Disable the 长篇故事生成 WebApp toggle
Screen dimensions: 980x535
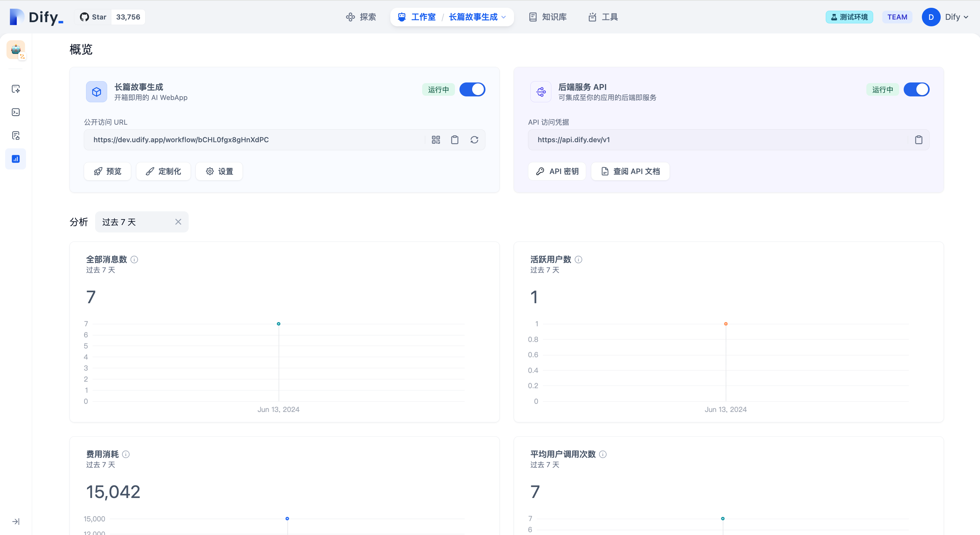pos(472,89)
